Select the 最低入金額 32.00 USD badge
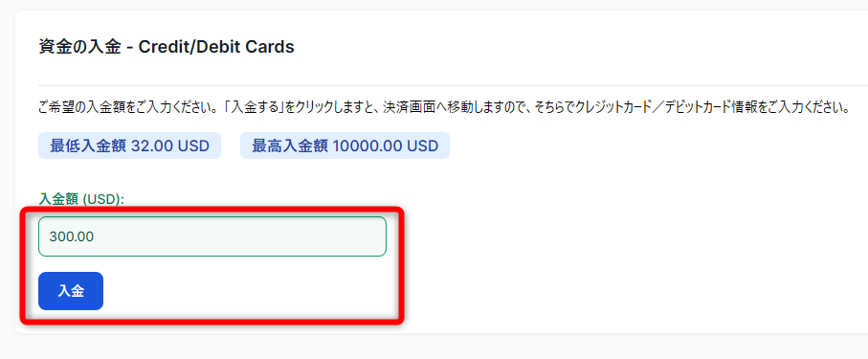This screenshot has height=359, width=868. tap(129, 146)
